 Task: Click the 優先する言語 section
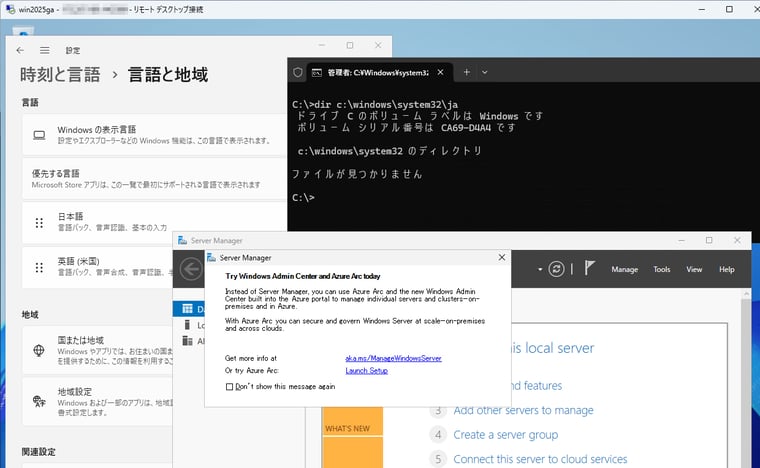155,179
